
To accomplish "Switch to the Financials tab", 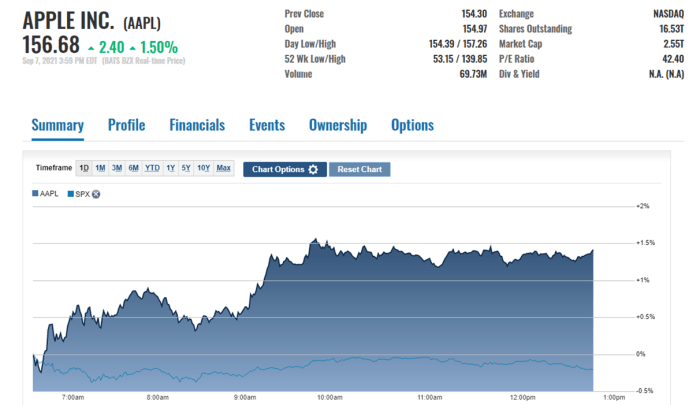I will click(x=197, y=125).
